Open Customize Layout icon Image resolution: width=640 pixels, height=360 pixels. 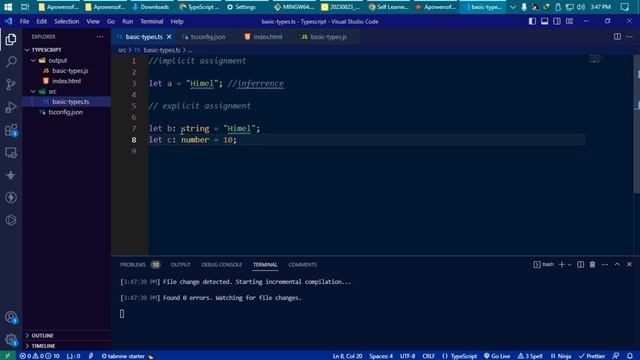point(569,21)
